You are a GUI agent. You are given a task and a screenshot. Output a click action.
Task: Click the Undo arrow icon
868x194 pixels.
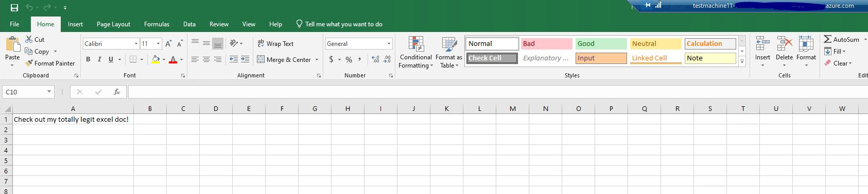click(x=29, y=8)
